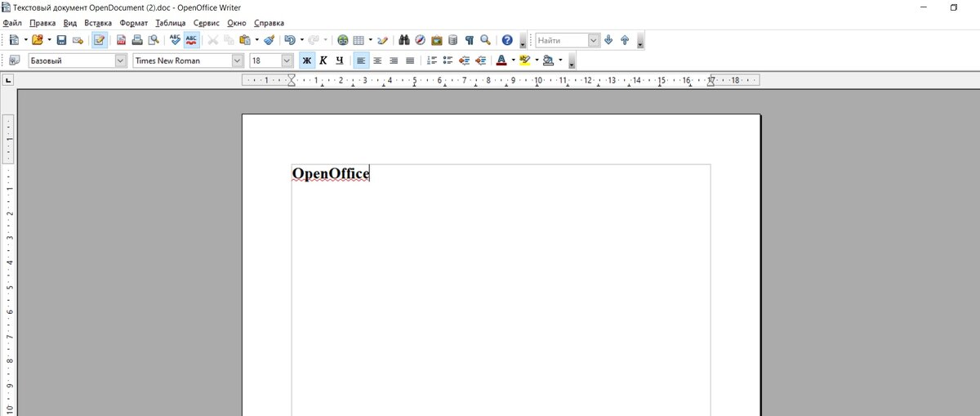Expand Highlighting color dropdown arrow
Image resolution: width=980 pixels, height=416 pixels.
click(x=537, y=60)
